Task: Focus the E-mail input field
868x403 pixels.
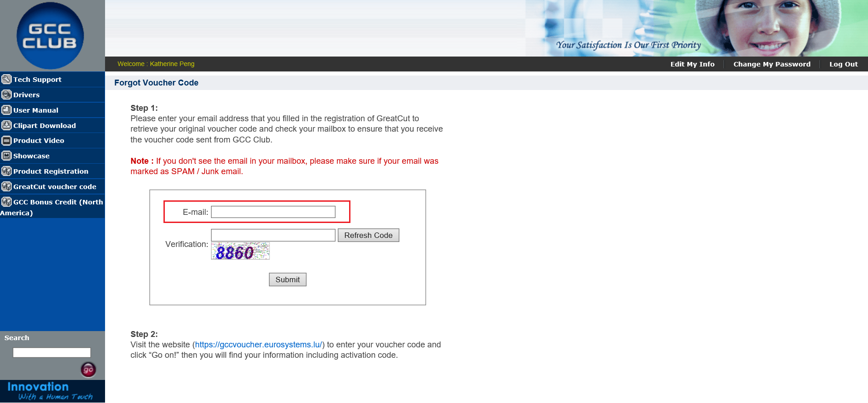Action: (x=273, y=212)
